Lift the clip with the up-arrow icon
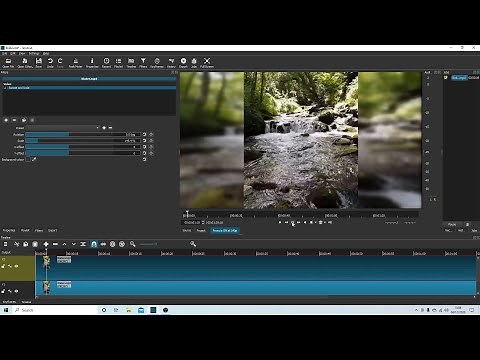480x360 pixels. [x=65, y=244]
